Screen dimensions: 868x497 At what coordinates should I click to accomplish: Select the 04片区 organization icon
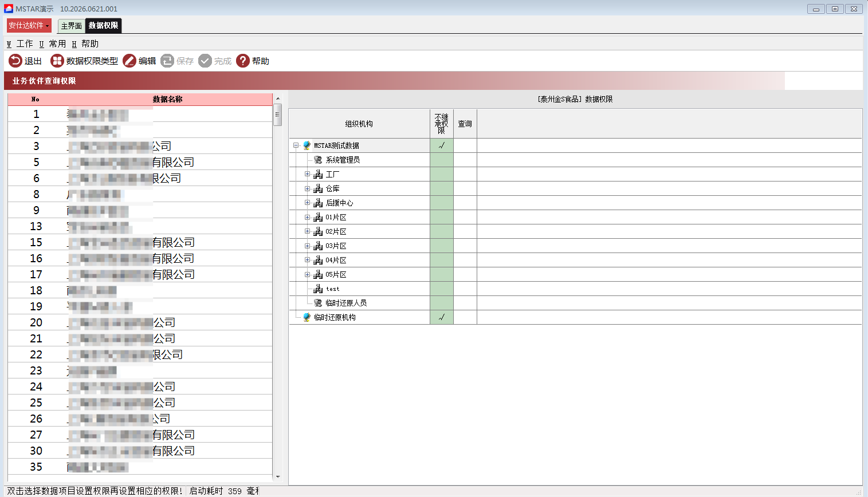(x=318, y=260)
